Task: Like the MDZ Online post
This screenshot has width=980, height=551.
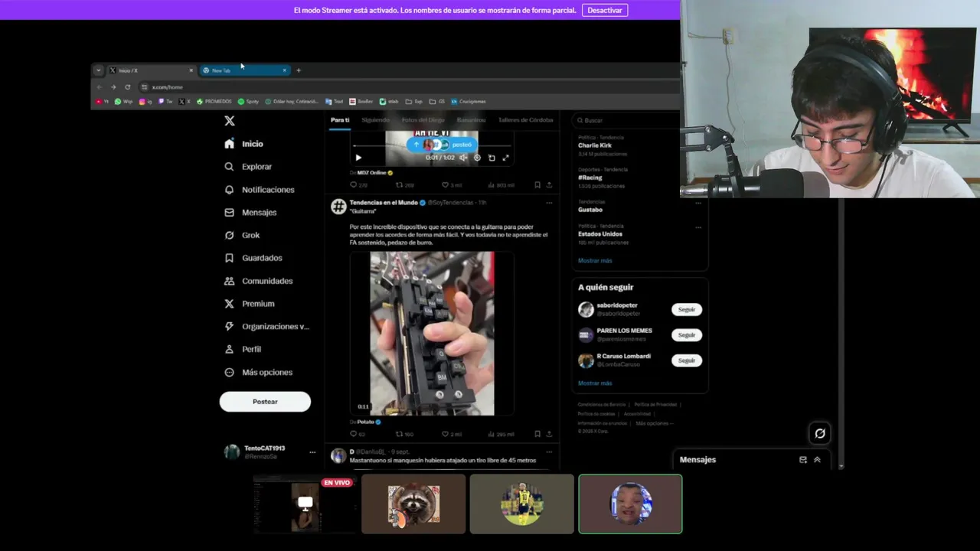Action: 452,185
